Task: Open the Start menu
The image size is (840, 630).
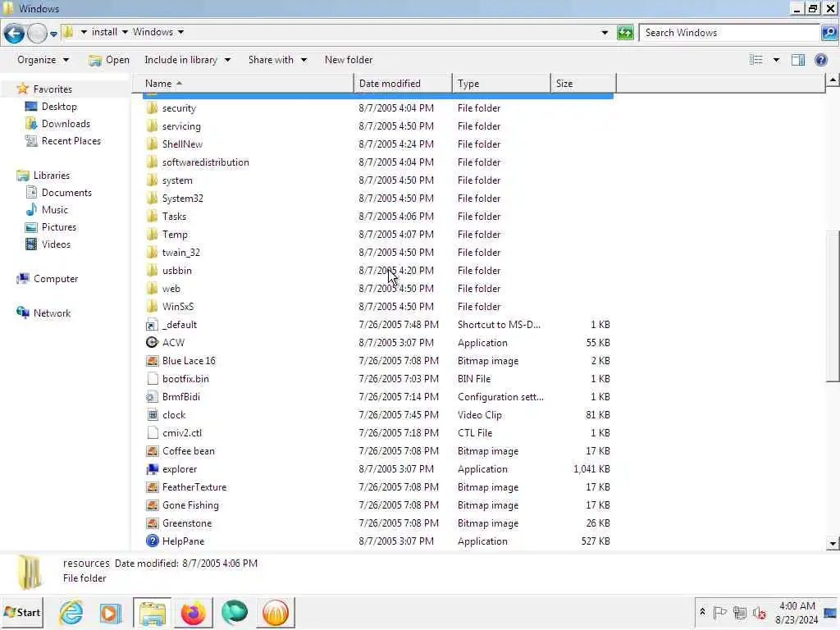Action: (x=22, y=612)
